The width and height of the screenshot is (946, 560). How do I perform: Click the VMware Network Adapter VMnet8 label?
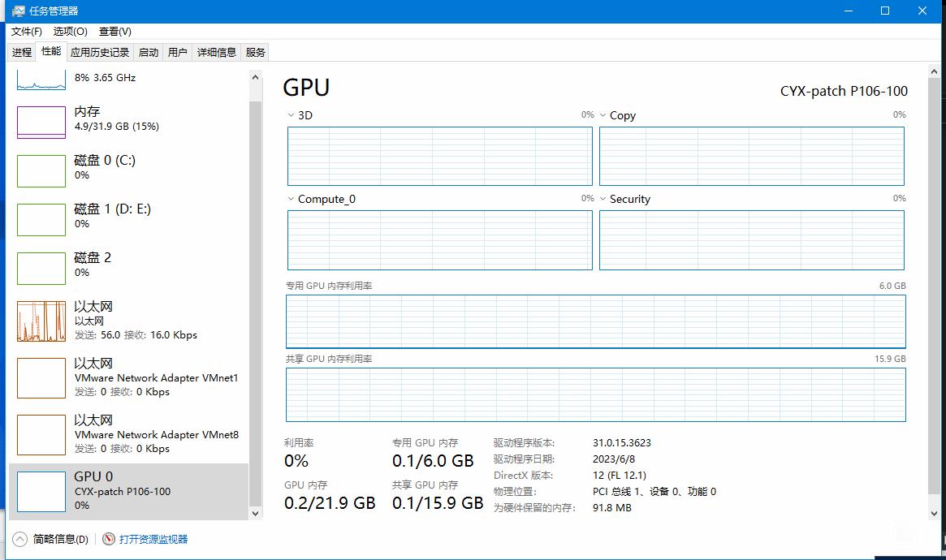[156, 435]
